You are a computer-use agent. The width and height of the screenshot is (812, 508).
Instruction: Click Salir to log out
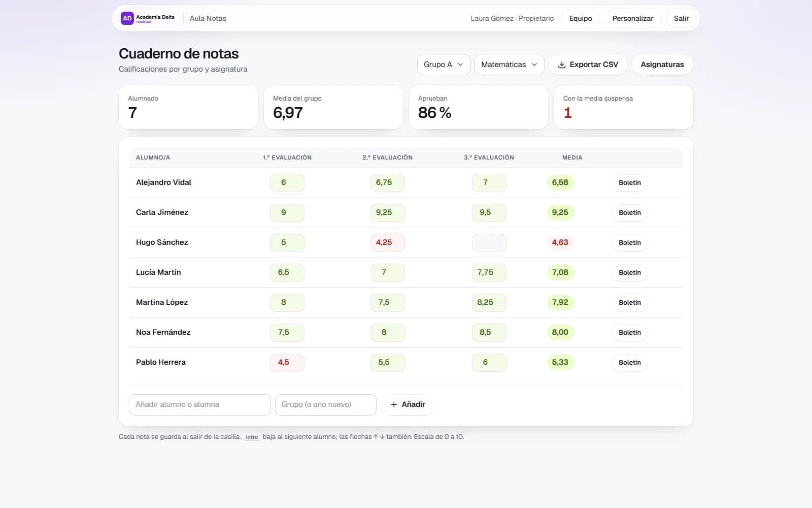[x=681, y=18]
